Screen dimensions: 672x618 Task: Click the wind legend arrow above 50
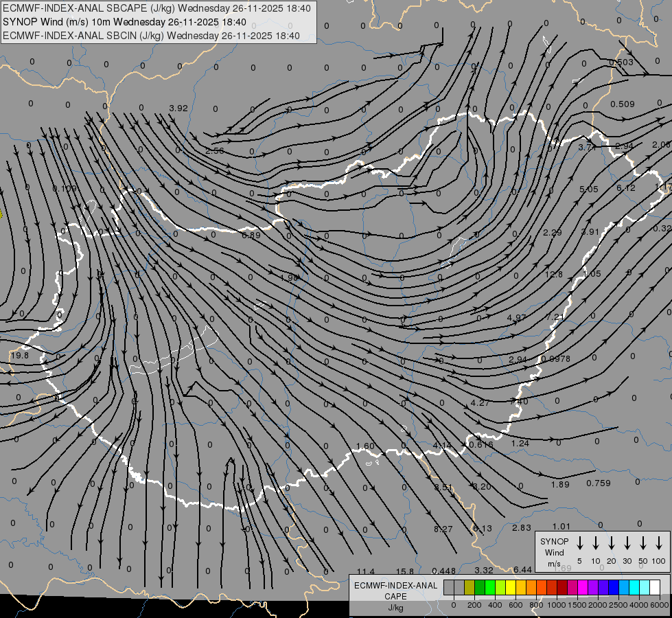643,543
